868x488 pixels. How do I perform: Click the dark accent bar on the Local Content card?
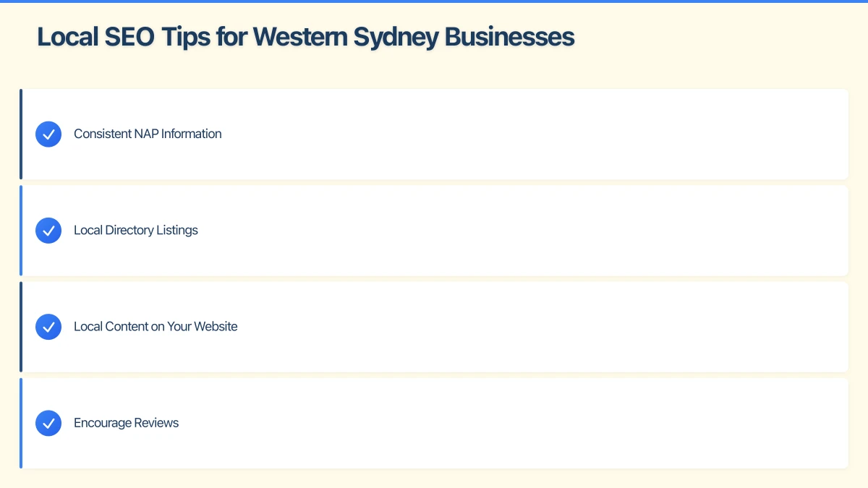tap(21, 327)
